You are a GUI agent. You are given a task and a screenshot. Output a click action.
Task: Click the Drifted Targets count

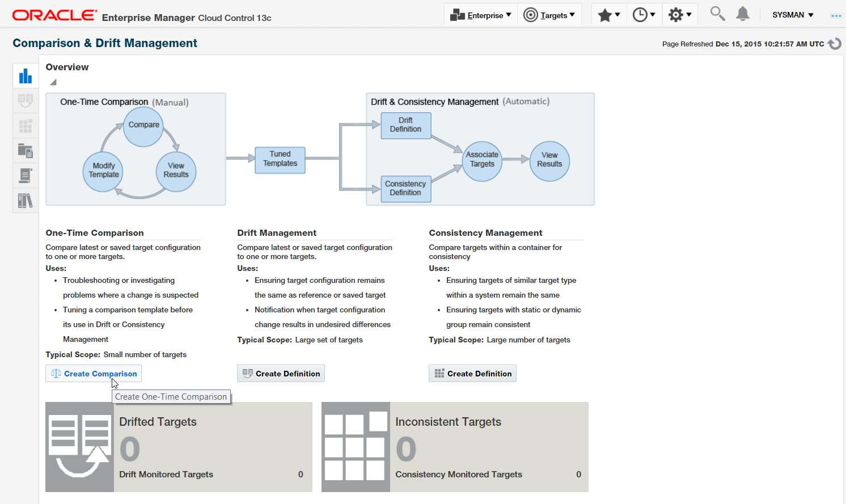point(130,450)
